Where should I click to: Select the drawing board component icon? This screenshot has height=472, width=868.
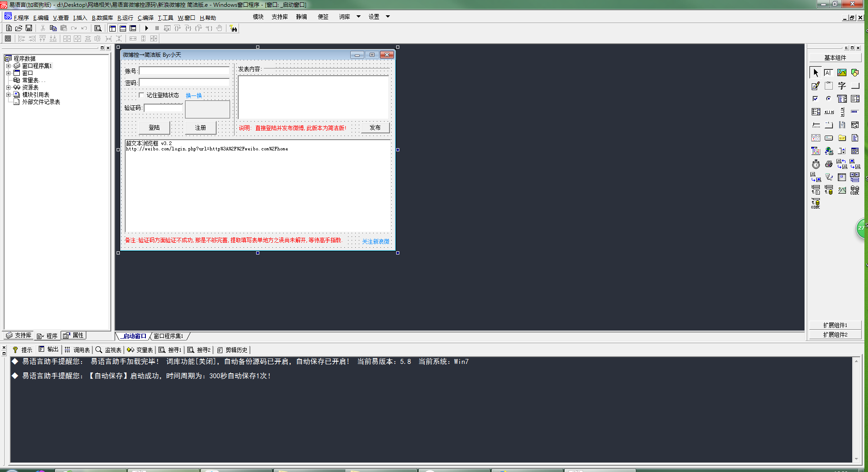pos(816,86)
